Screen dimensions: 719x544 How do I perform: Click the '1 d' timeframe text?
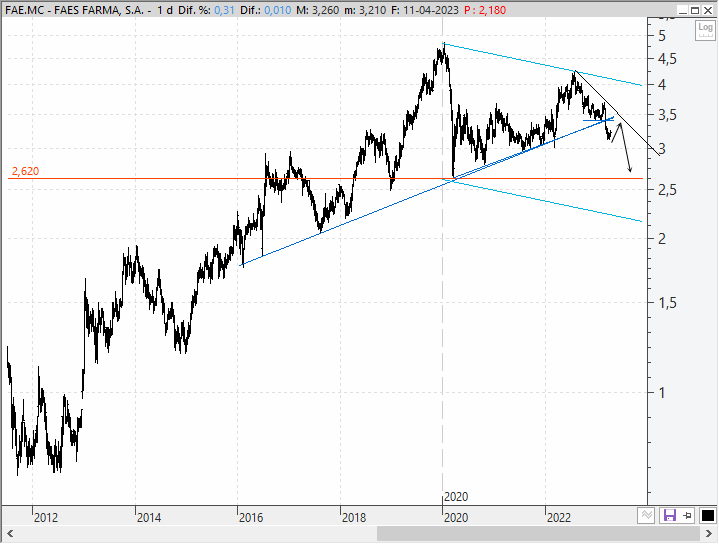point(164,10)
